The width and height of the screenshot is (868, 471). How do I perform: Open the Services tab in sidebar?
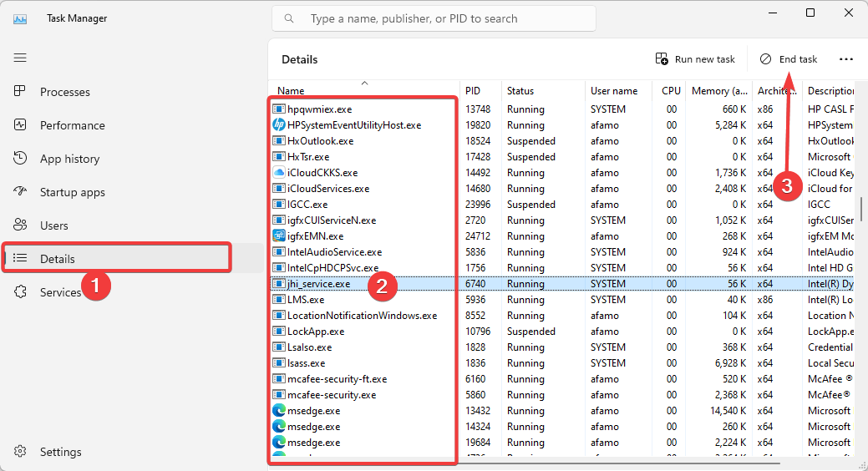60,292
